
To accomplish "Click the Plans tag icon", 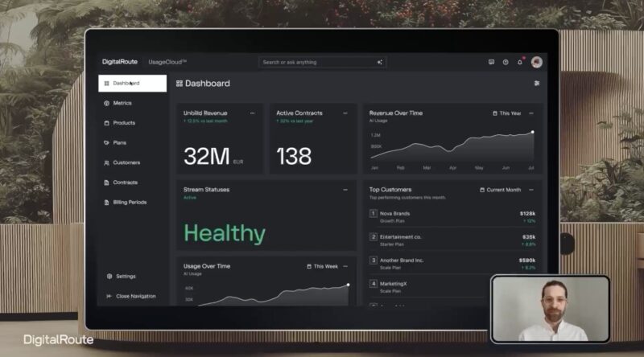I will 106,143.
